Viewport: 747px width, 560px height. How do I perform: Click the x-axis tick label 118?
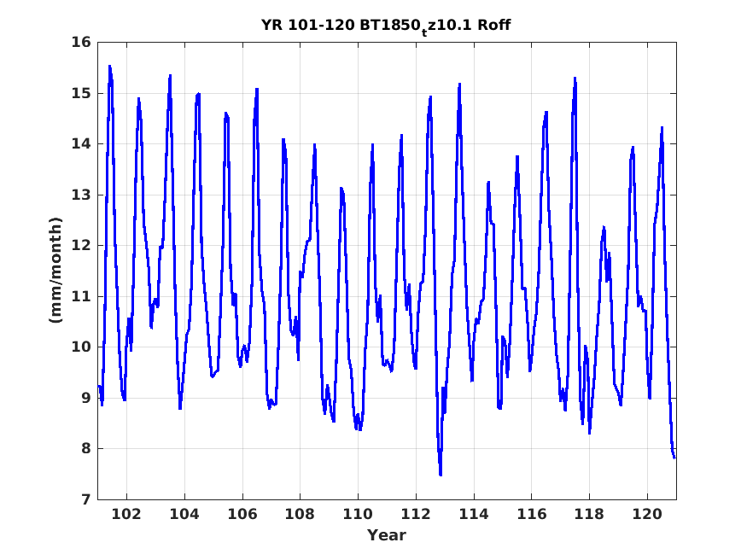pos(589,514)
